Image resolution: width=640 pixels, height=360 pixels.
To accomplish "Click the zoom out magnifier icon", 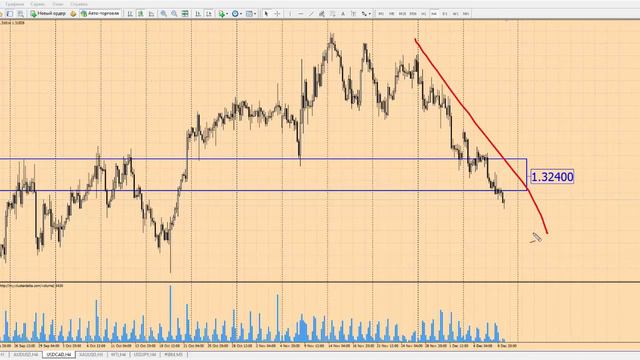I will point(174,13).
